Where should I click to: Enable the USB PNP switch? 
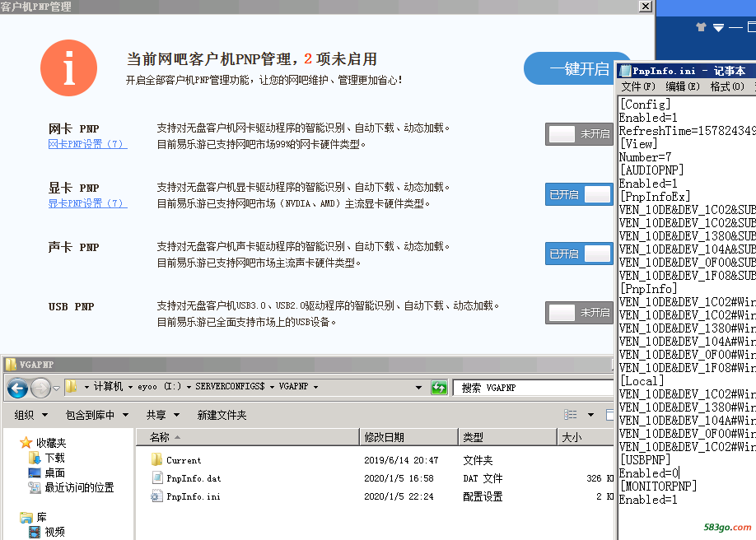[x=579, y=313]
